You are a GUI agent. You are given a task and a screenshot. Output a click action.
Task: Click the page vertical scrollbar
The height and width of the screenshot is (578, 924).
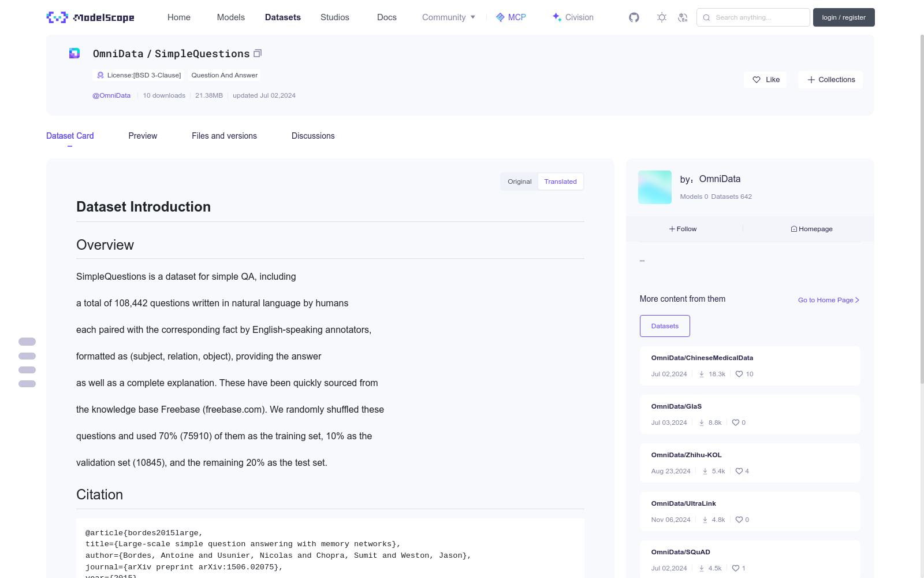922,208
